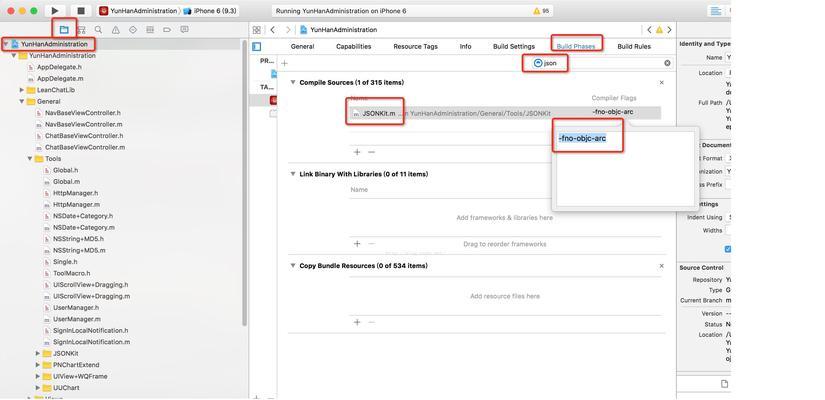Expand the UUChart folder
The height and width of the screenshot is (400, 825).
point(38,388)
